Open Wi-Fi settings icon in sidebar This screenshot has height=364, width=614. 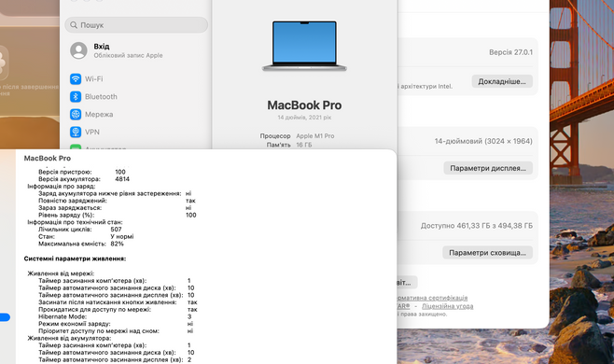click(x=76, y=78)
